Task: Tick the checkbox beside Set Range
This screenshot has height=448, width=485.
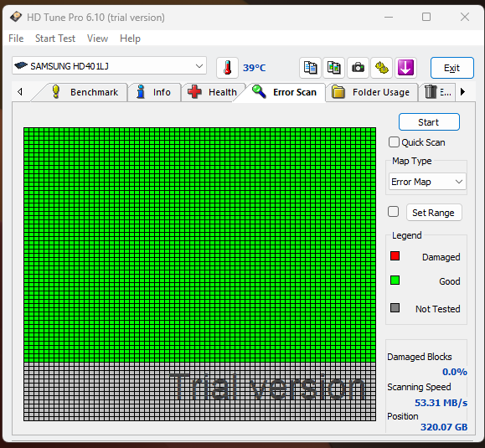Action: 393,212
